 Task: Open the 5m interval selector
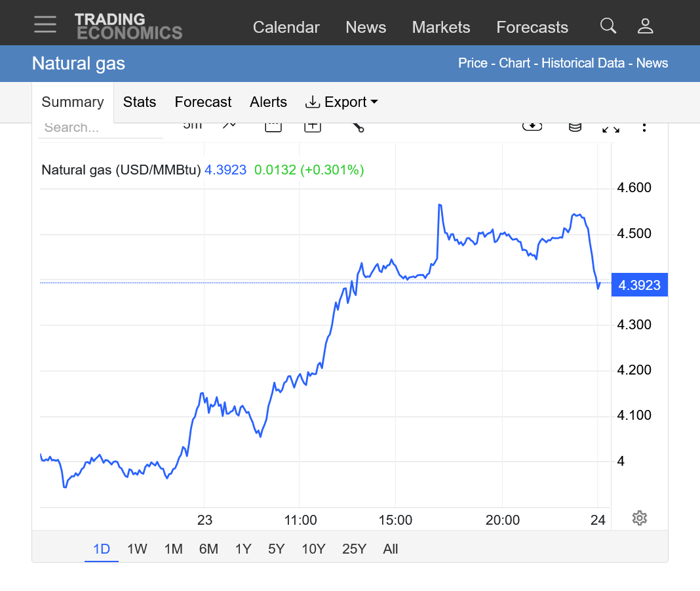pos(193,125)
